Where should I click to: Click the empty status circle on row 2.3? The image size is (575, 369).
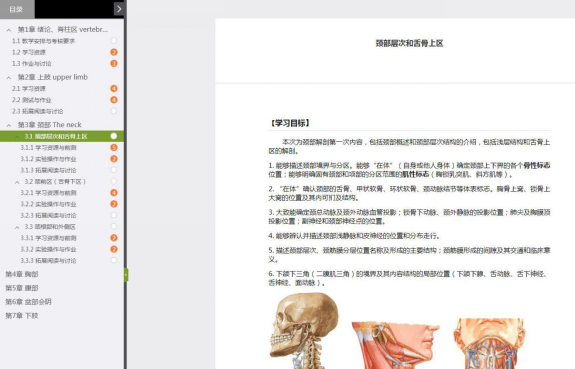tap(114, 111)
